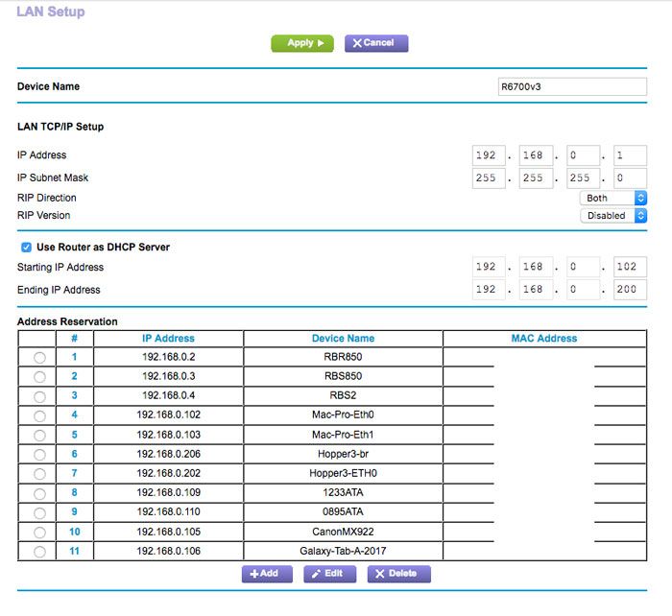Click the Edit reservation button

tap(329, 574)
